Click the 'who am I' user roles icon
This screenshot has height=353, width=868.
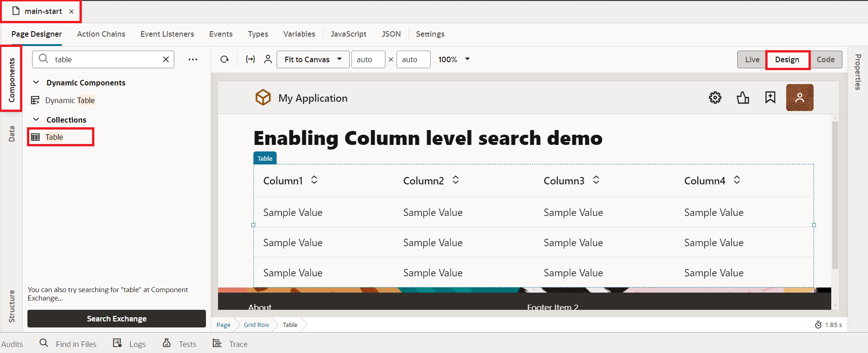(268, 59)
